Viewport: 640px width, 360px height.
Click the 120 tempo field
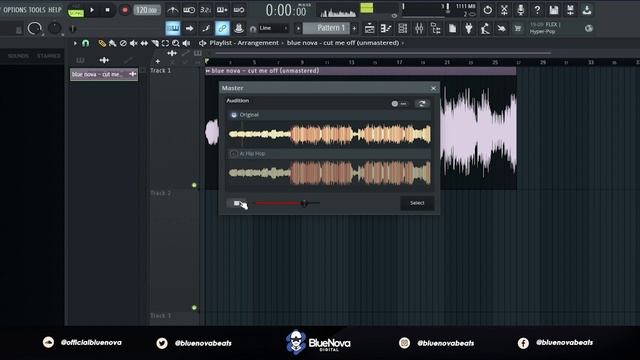tap(147, 10)
